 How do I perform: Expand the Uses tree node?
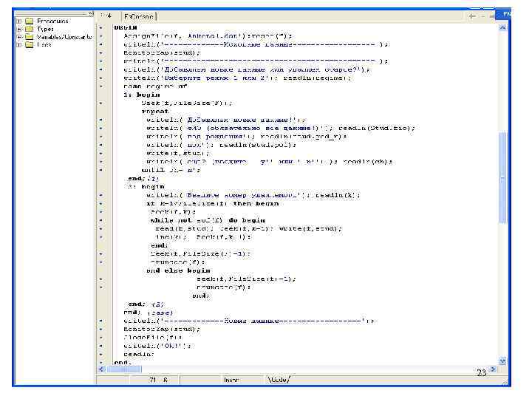pos(19,45)
